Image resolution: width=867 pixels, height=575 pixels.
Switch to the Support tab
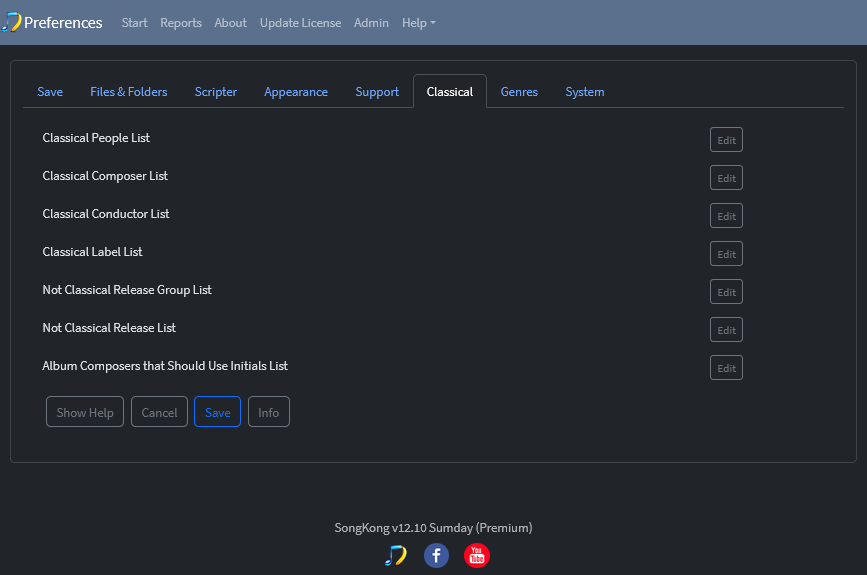pos(377,92)
